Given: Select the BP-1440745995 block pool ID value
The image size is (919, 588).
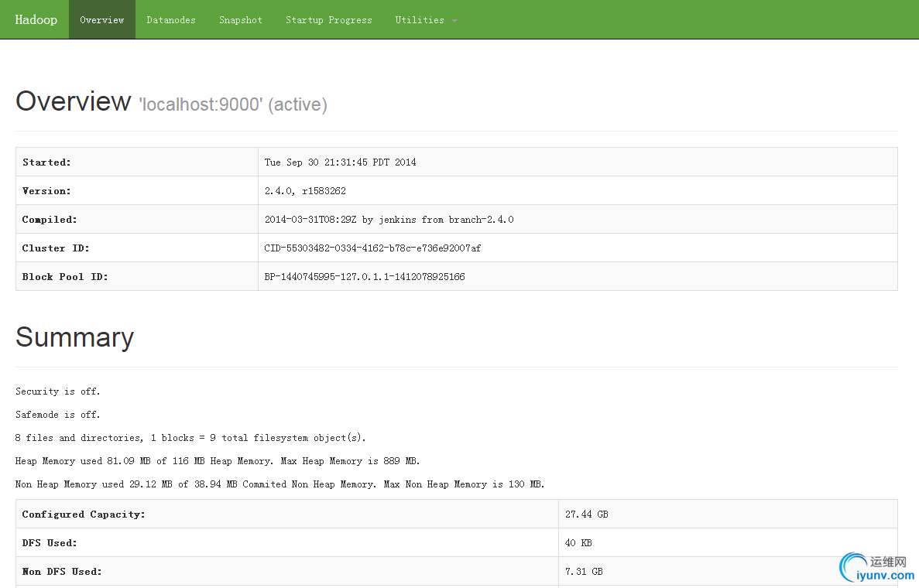Looking at the screenshot, I should point(365,277).
